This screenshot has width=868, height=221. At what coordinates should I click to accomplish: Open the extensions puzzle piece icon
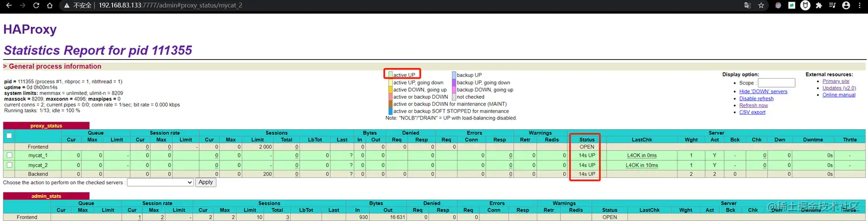[819, 5]
